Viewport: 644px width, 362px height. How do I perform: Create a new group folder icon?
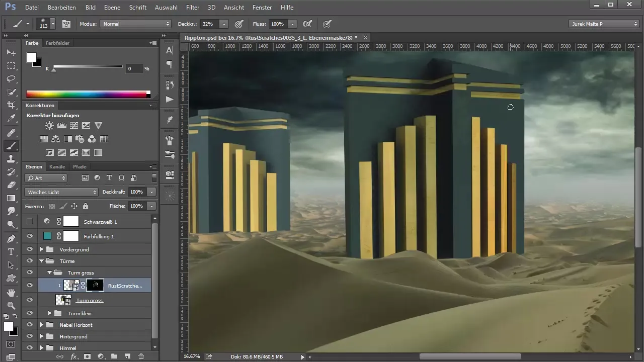pyautogui.click(x=114, y=356)
